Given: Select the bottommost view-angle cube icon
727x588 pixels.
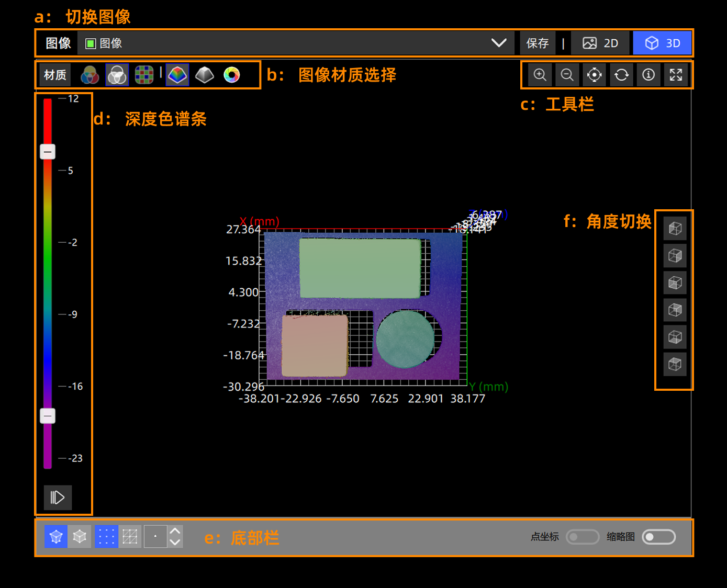Looking at the screenshot, I should tap(675, 365).
